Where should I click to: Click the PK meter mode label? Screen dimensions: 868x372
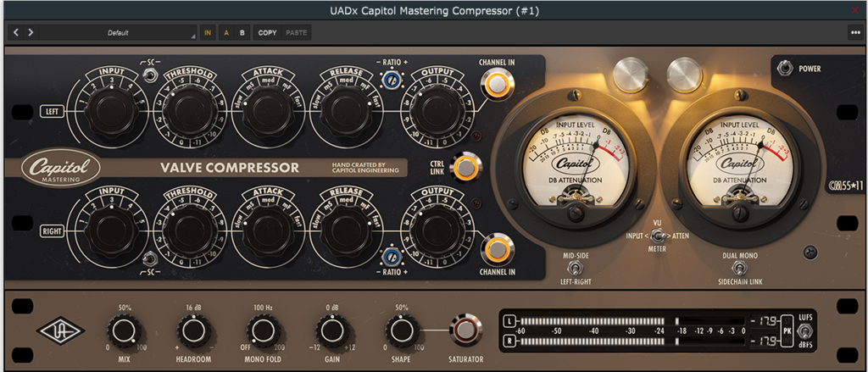787,331
